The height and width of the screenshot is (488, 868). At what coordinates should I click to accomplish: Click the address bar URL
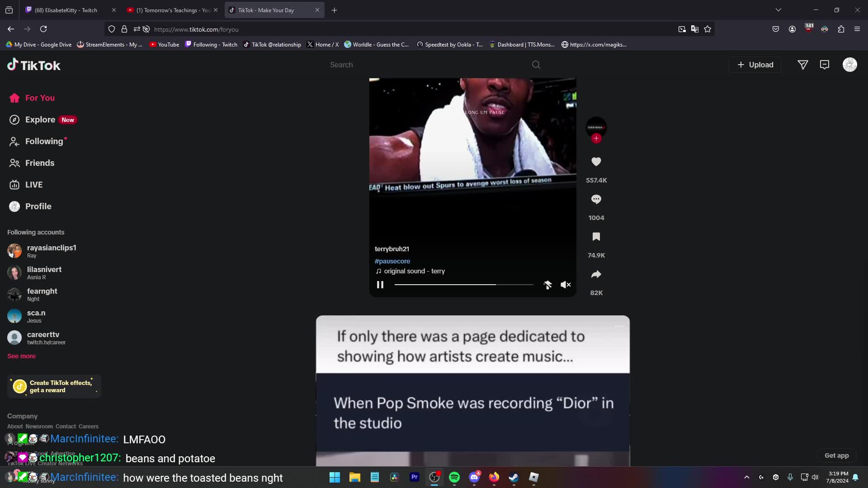point(196,29)
